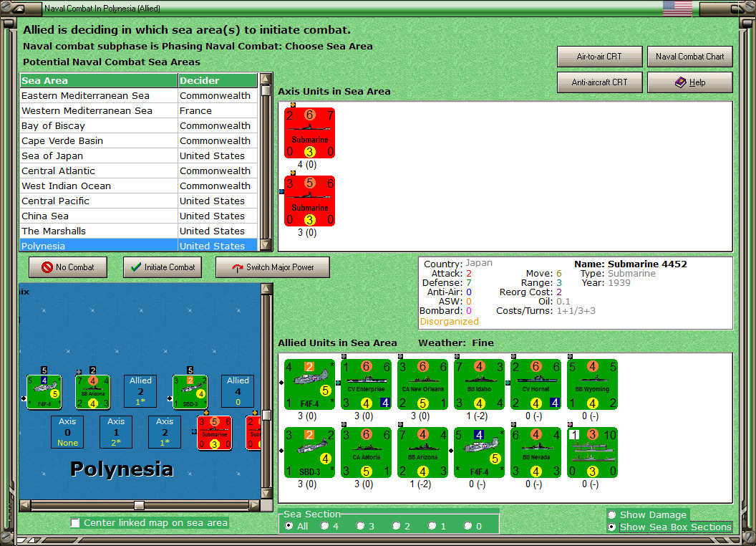
Task: Select the All sea section radio button
Action: (x=289, y=526)
